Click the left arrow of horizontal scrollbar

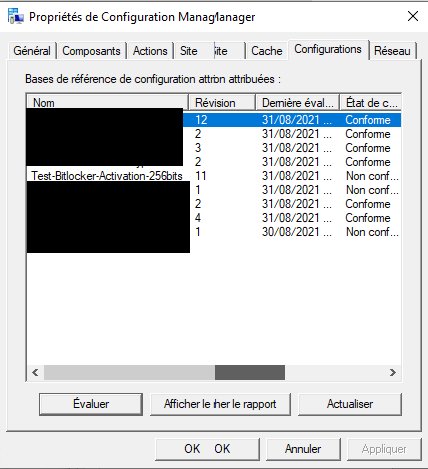click(x=35, y=372)
